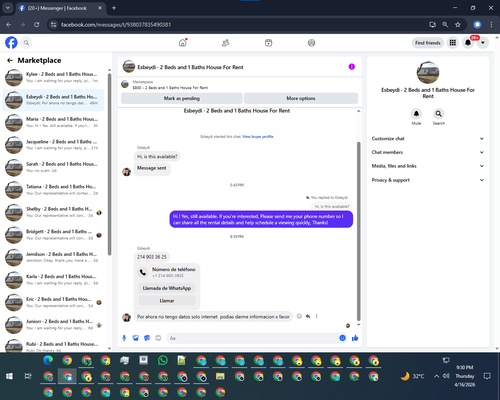Search in conversation using magnifier icon
This screenshot has width=500, height=400.
[439, 114]
